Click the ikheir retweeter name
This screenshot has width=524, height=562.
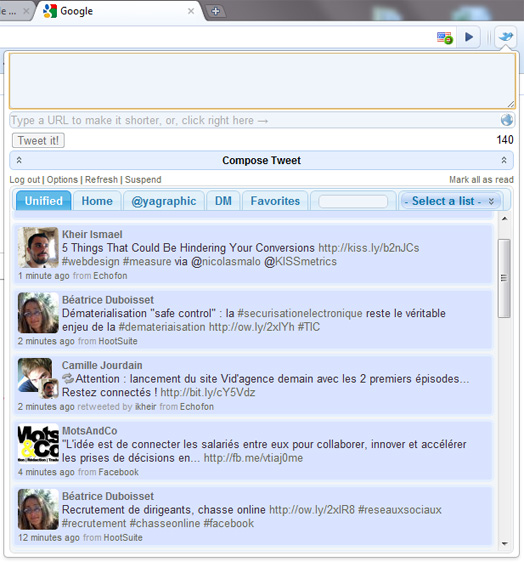[x=146, y=406]
